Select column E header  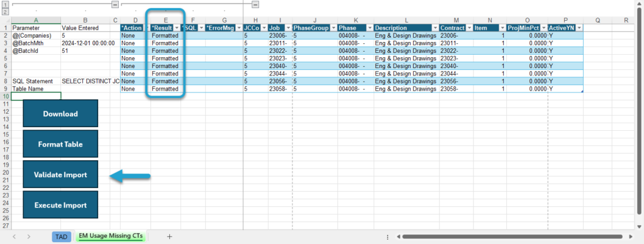click(x=166, y=20)
